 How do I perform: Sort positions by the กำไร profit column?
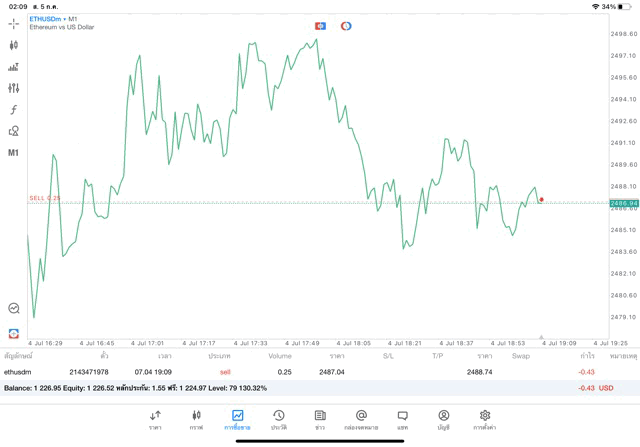click(x=587, y=355)
